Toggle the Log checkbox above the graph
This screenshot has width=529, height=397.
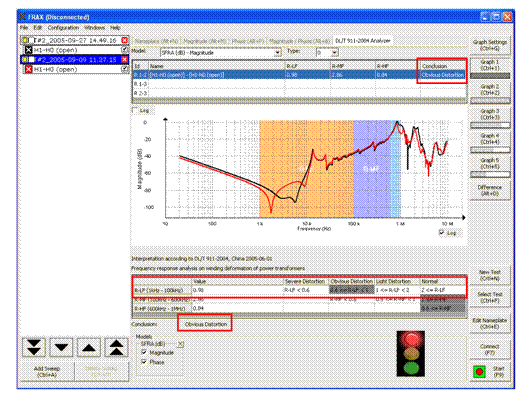(135, 110)
